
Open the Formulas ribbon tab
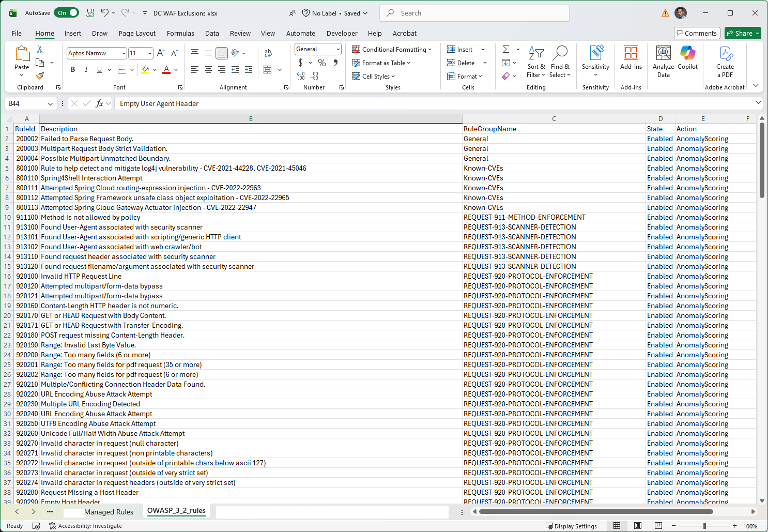tap(180, 33)
